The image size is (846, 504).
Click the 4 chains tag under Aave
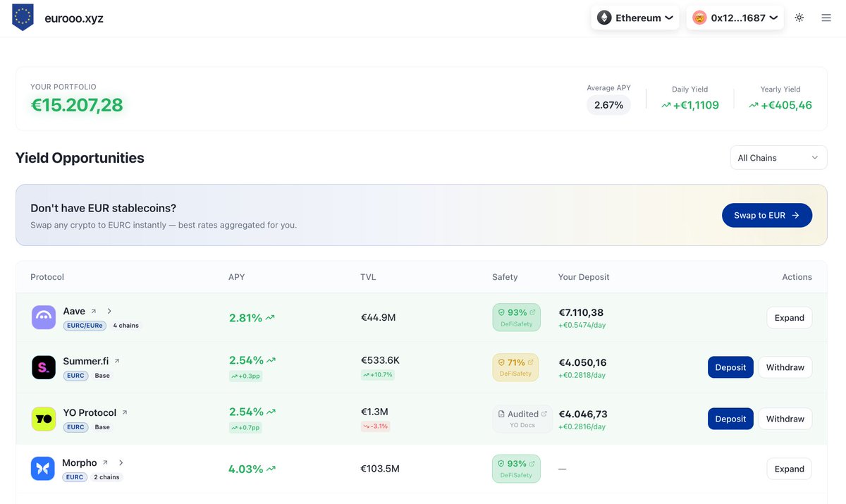pos(126,326)
